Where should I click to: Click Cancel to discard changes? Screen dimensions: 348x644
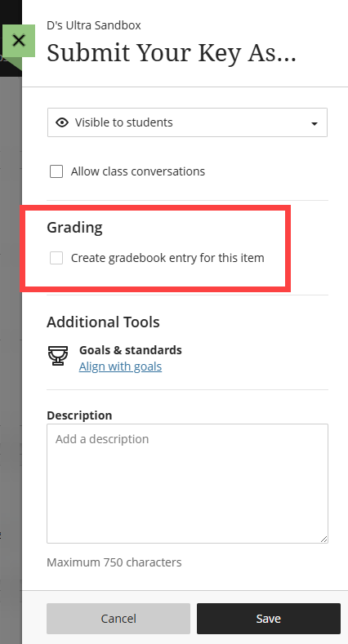coord(118,619)
